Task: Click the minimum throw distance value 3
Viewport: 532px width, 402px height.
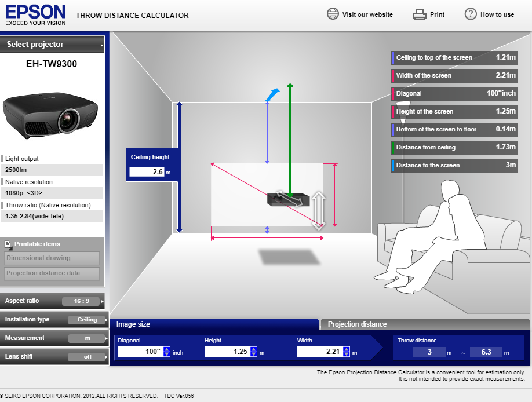Action: [429, 352]
